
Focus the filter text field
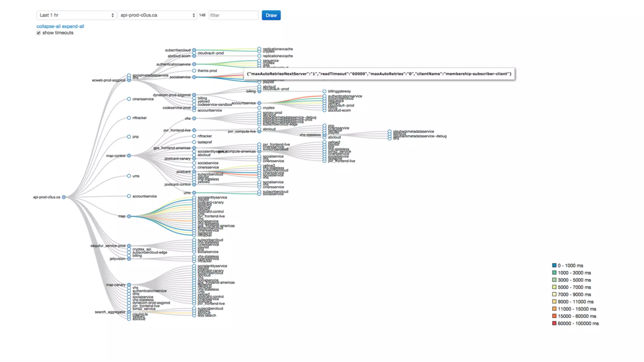point(233,15)
